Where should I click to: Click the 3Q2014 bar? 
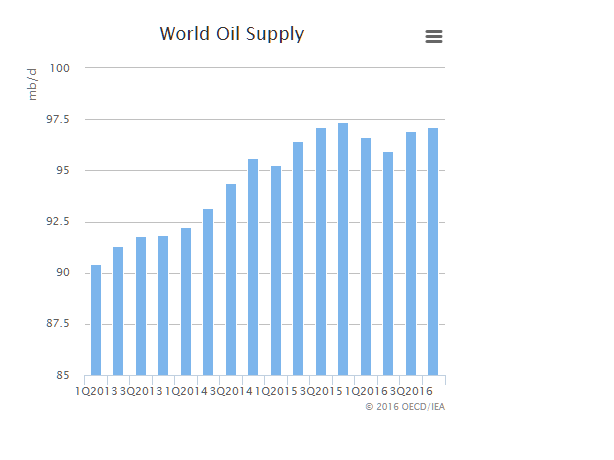[231, 280]
